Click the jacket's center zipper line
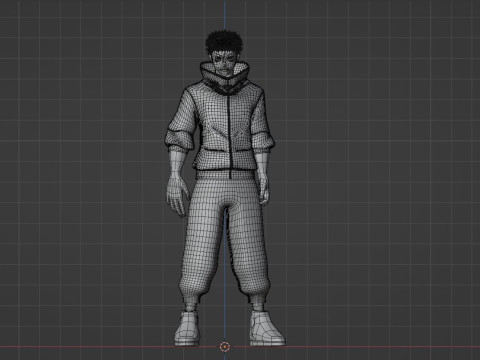 click(230, 132)
